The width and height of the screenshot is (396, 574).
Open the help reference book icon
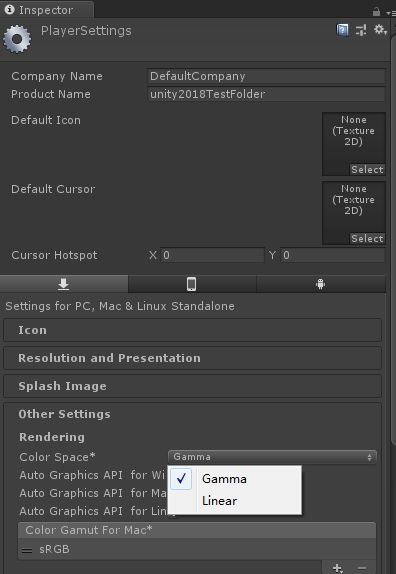pyautogui.click(x=342, y=30)
